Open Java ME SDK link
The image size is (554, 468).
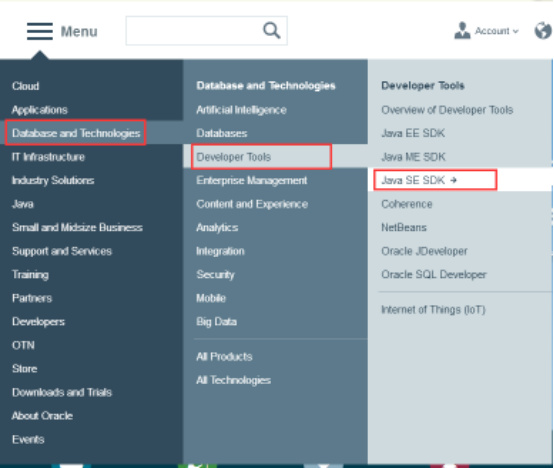(413, 157)
